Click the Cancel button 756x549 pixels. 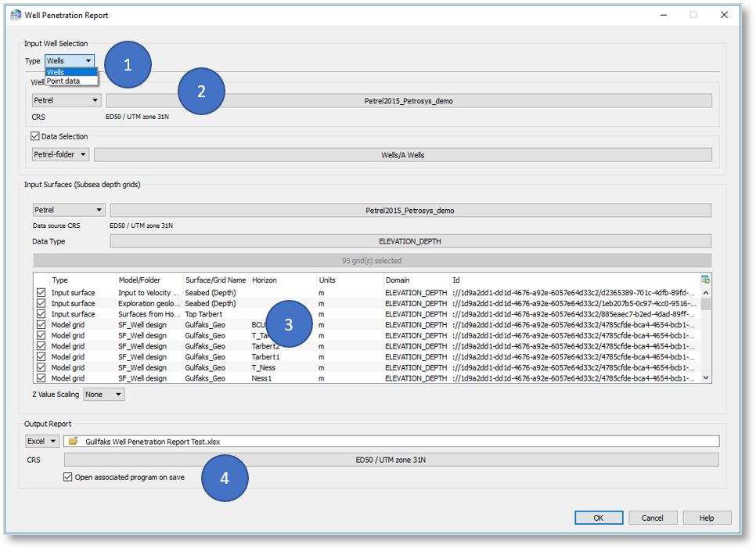[652, 518]
